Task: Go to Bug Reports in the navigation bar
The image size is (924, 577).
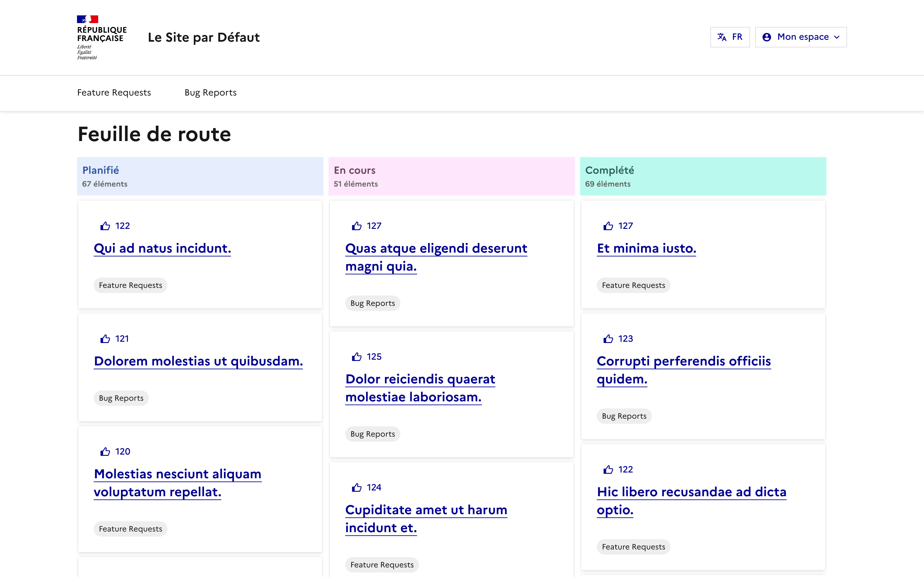Action: tap(210, 93)
